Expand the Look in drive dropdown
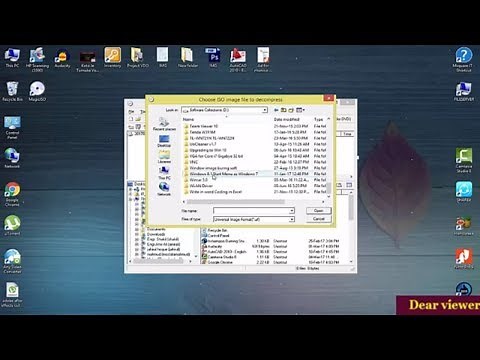Screen dimensions: 480x360 [265, 110]
